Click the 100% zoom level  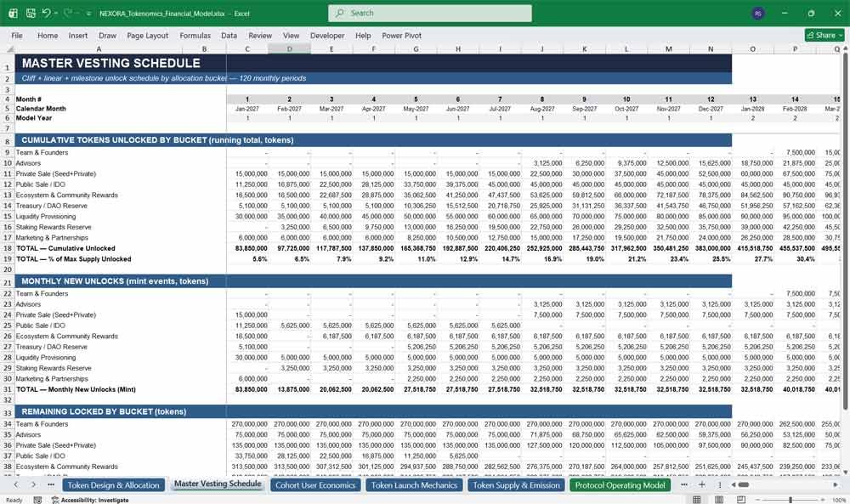839,500
